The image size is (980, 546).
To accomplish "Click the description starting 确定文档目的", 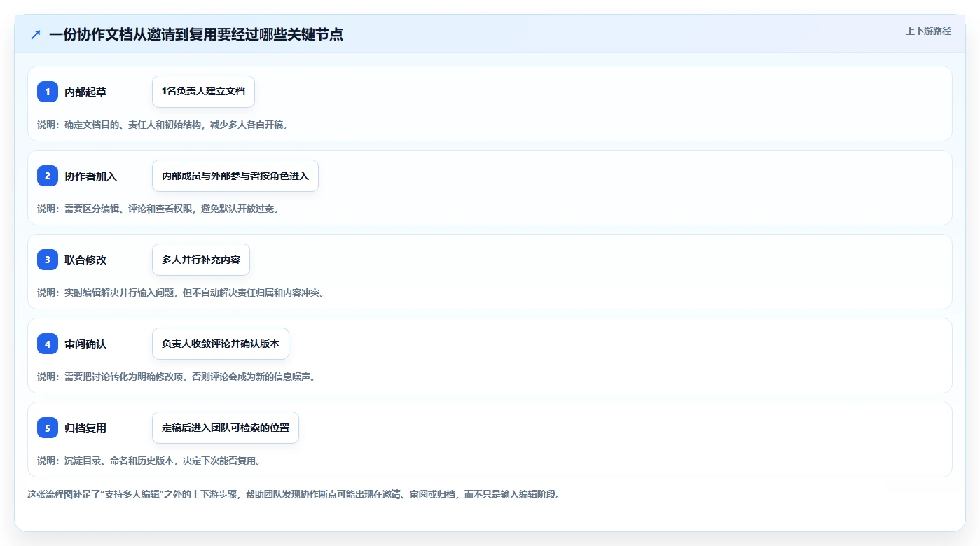I will (x=163, y=125).
